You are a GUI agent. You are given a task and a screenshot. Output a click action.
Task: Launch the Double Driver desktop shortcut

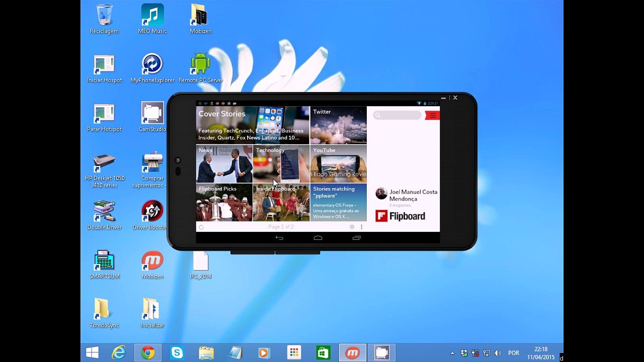[104, 215]
